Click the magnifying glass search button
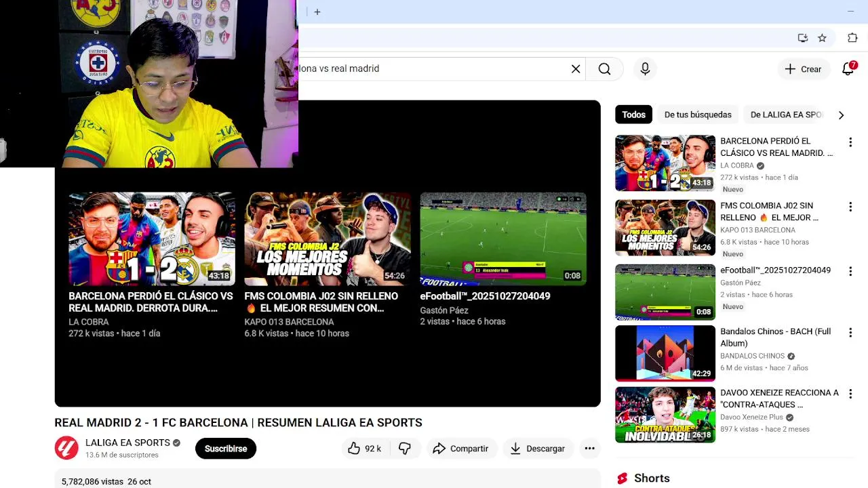 click(604, 68)
